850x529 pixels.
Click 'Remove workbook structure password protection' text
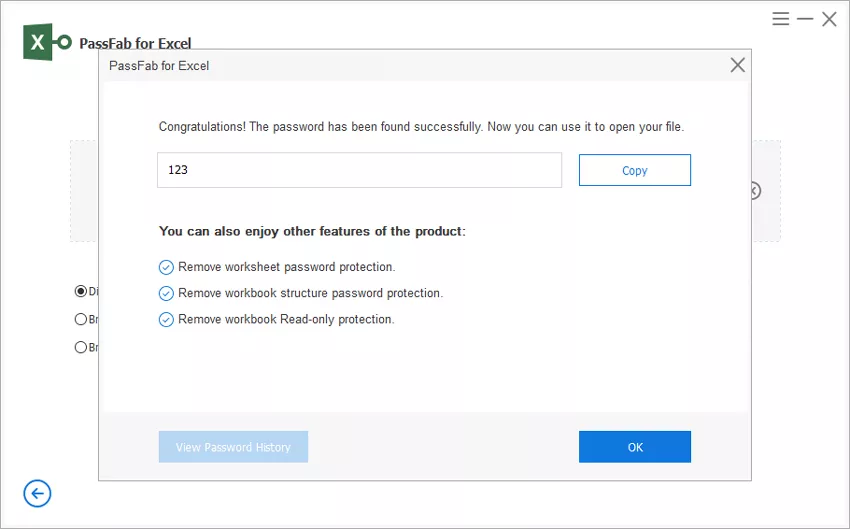click(x=311, y=293)
